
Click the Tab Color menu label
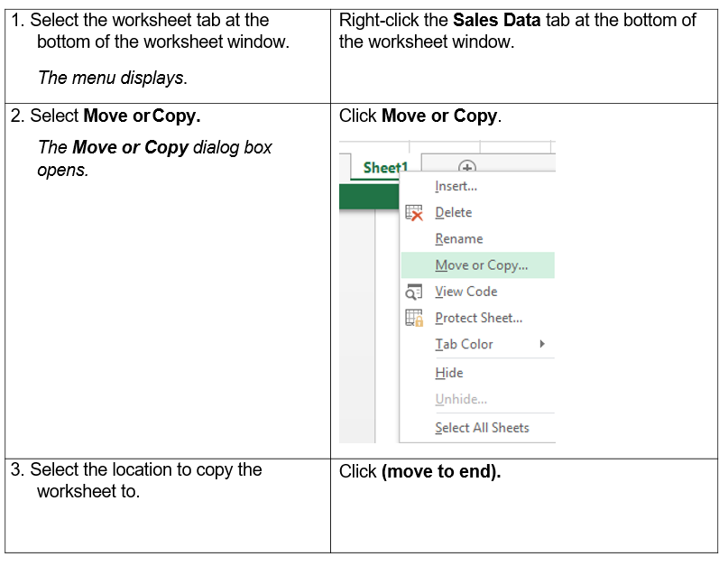(464, 344)
